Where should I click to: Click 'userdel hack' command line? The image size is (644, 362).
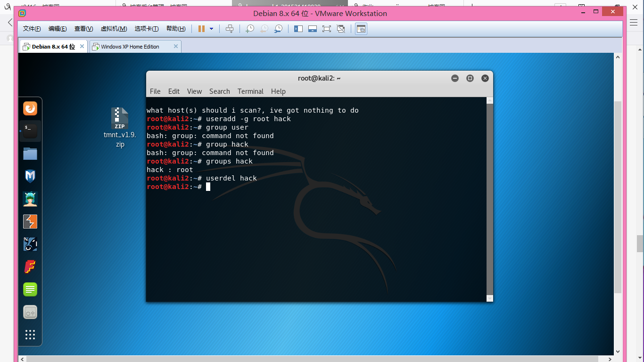tap(202, 178)
